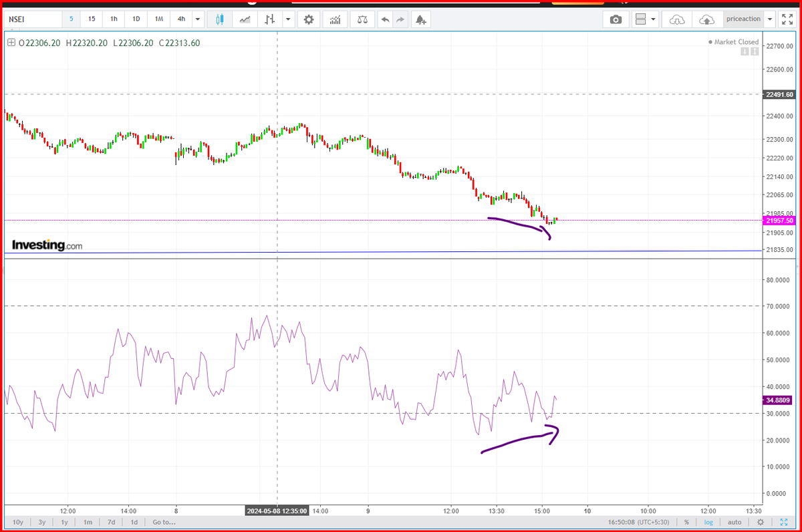
Task: Click the bottom-right expand chart icon
Action: [784, 522]
